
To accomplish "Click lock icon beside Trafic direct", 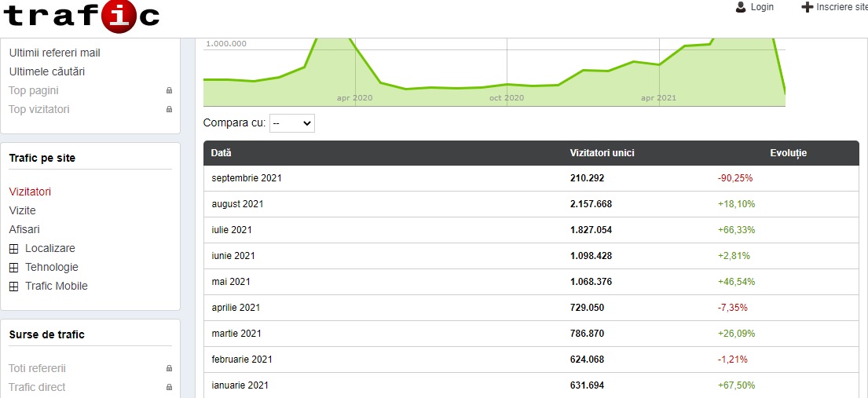I will pyautogui.click(x=169, y=387).
